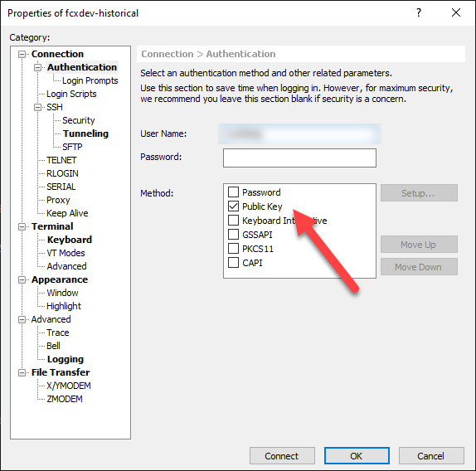Check the GSSAPI method box

[x=233, y=235]
